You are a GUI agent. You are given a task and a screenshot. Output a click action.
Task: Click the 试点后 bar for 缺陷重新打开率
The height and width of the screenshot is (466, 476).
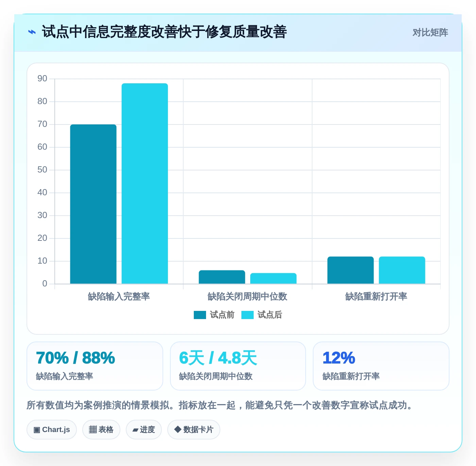click(402, 270)
